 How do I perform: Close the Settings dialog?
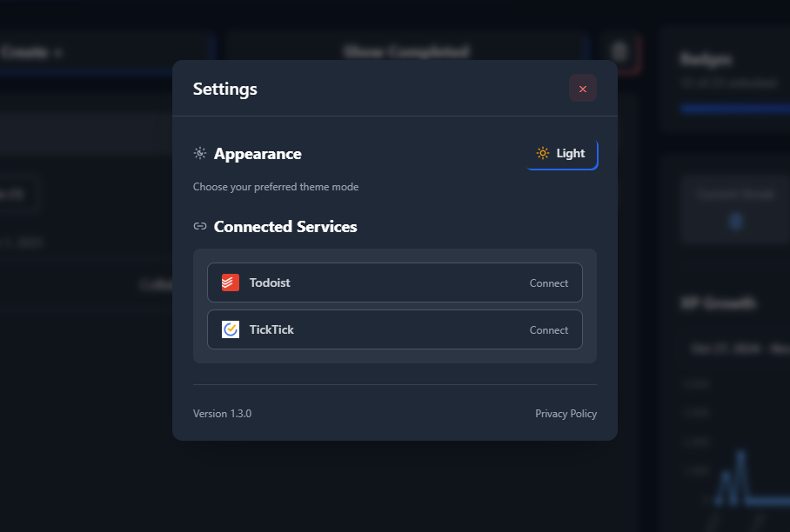tap(582, 89)
